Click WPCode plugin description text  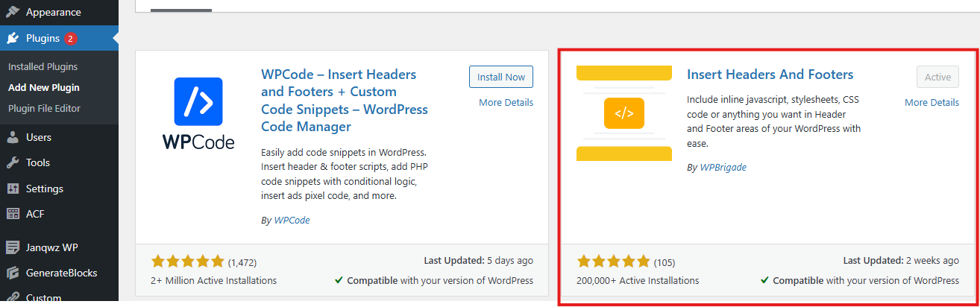click(x=345, y=174)
